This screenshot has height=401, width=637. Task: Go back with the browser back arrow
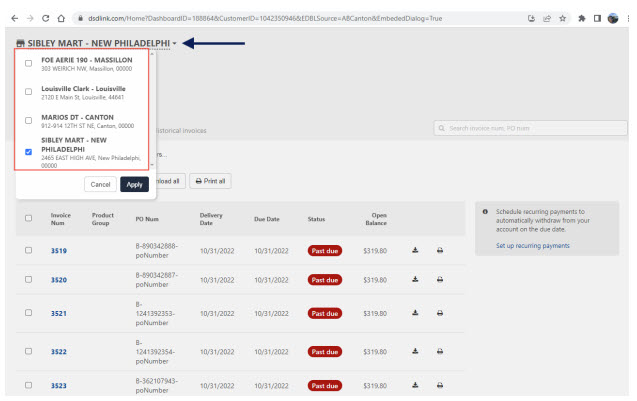[15, 18]
